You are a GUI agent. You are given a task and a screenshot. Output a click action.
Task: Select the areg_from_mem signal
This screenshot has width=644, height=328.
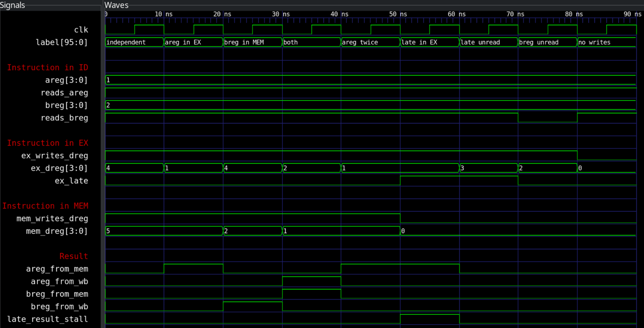click(57, 269)
